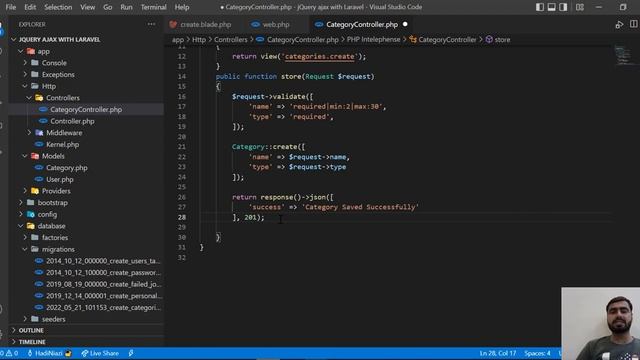
Task: Open the Selection menu
Action: [58, 7]
